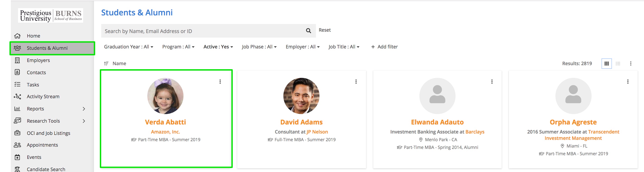Reset the search filters
The image size is (644, 172).
(x=324, y=30)
